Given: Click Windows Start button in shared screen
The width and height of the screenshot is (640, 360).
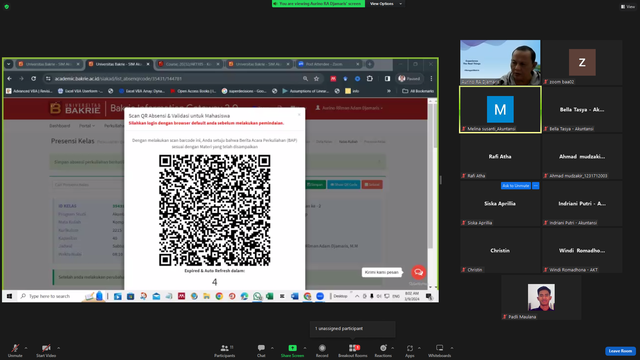Looking at the screenshot, I should click(9, 296).
